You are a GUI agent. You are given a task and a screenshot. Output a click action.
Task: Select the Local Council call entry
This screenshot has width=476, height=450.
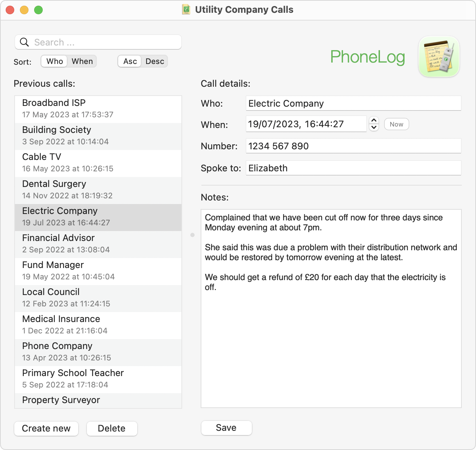click(x=98, y=298)
